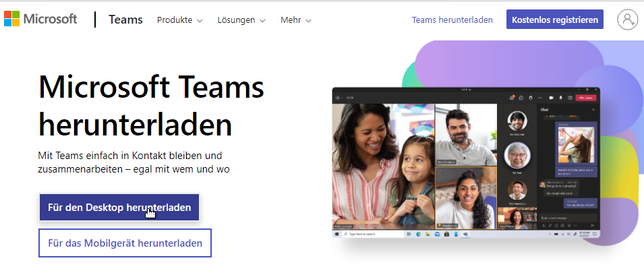
Task: Click the mother and daughter video tile
Action: point(384,166)
